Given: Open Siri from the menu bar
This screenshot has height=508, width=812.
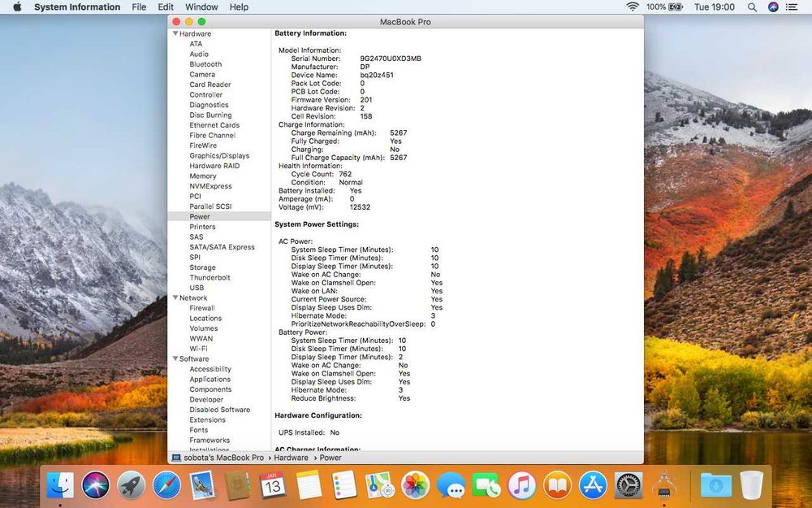Looking at the screenshot, I should tap(773, 7).
